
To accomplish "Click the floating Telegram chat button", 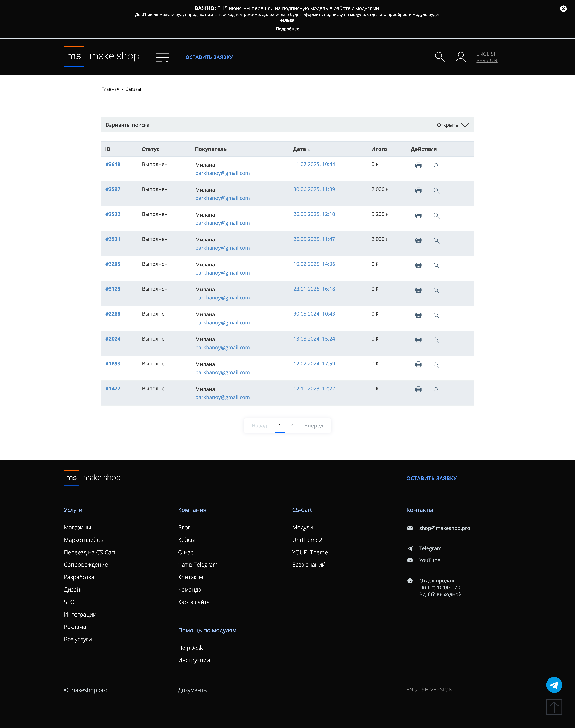I will 554,685.
